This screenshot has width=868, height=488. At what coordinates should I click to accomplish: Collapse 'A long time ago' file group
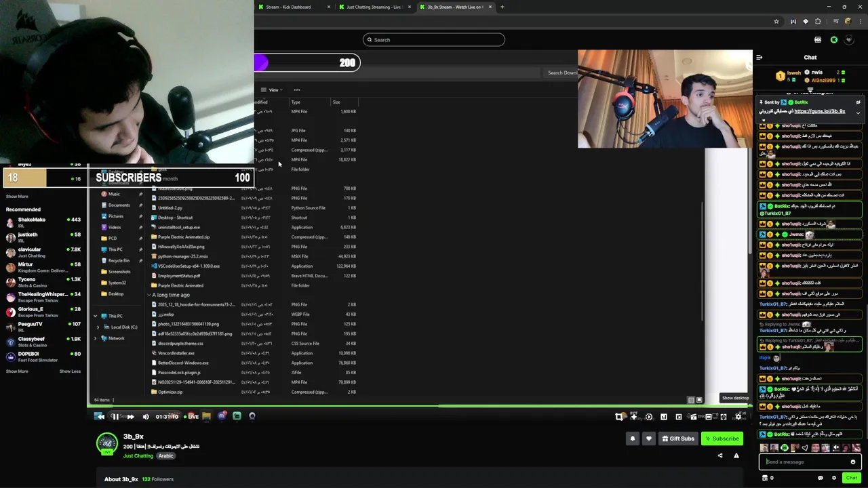pyautogui.click(x=149, y=296)
